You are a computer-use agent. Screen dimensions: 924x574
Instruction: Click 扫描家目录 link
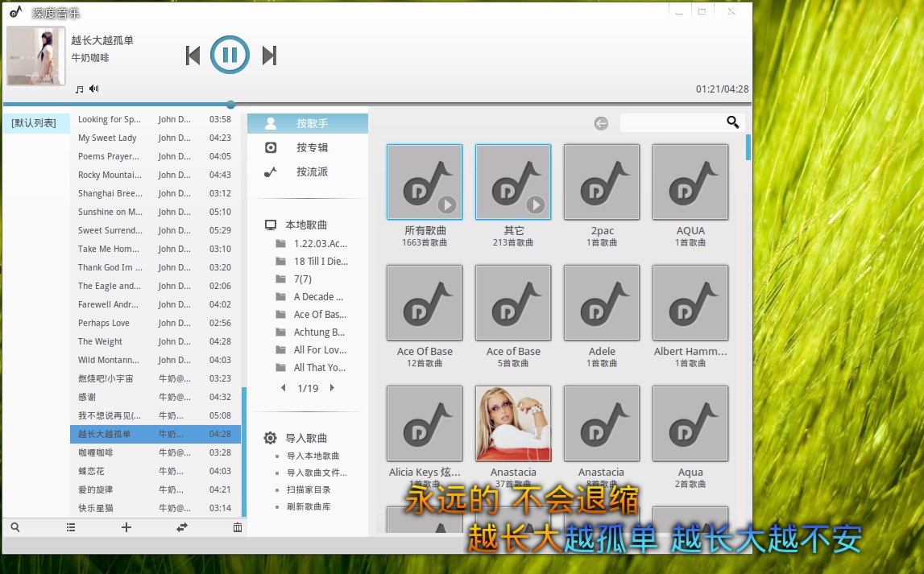309,489
